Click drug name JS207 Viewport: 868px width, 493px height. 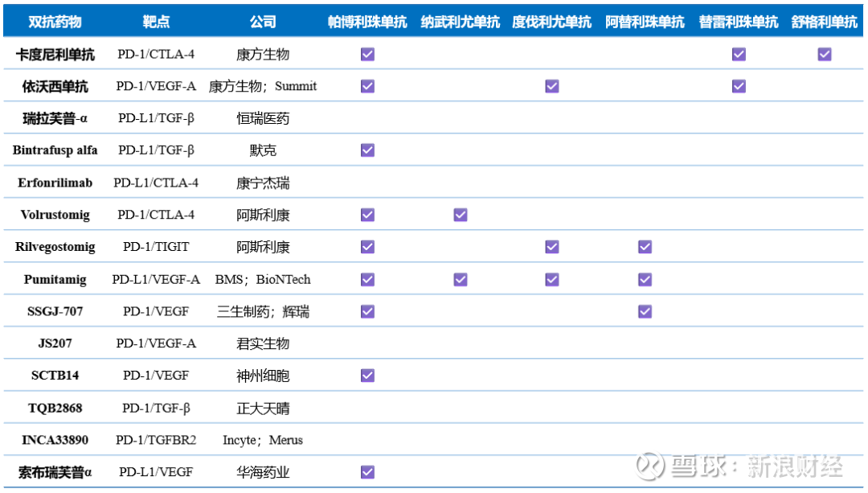pos(55,343)
